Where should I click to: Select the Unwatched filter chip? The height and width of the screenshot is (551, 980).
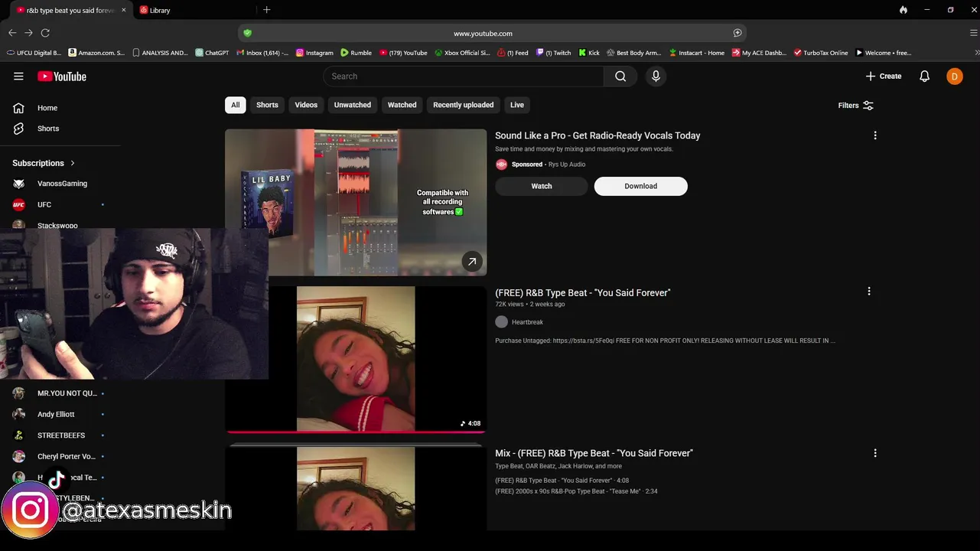[x=353, y=105]
